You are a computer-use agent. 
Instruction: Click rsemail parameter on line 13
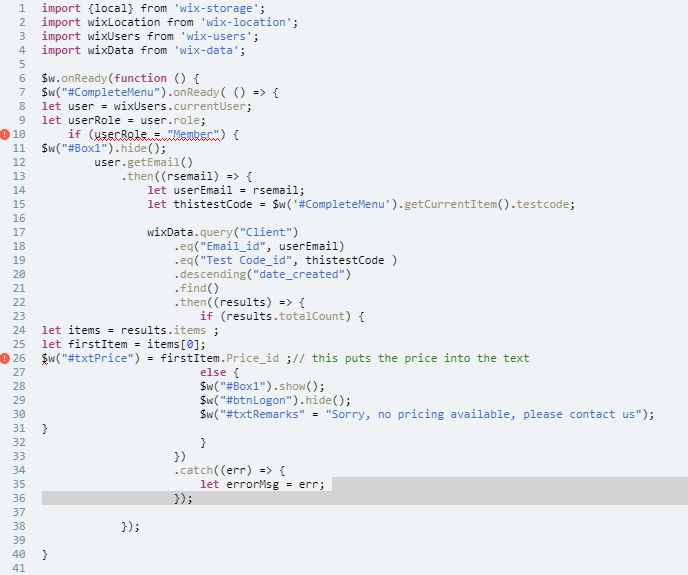click(190, 176)
